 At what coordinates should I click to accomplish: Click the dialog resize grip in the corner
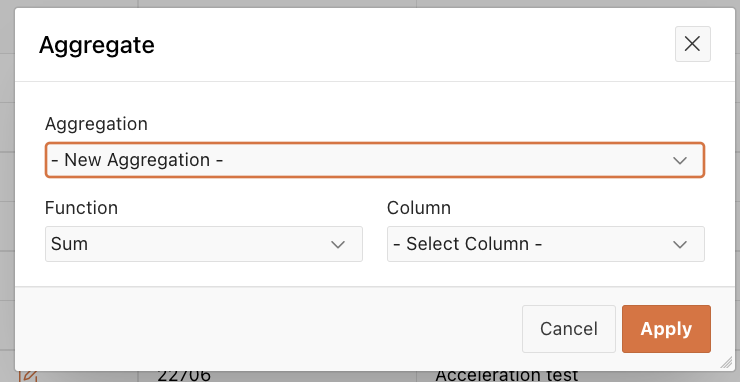726,362
